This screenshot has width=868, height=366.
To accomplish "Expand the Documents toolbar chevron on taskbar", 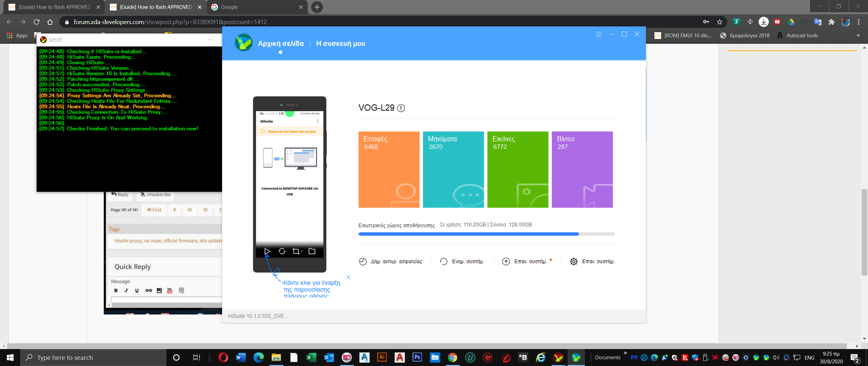I will [x=625, y=353].
